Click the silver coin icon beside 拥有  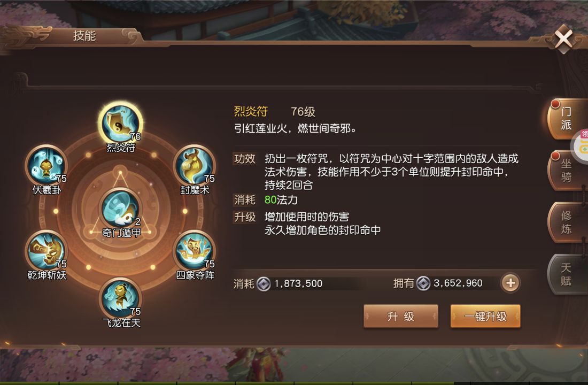coord(423,283)
